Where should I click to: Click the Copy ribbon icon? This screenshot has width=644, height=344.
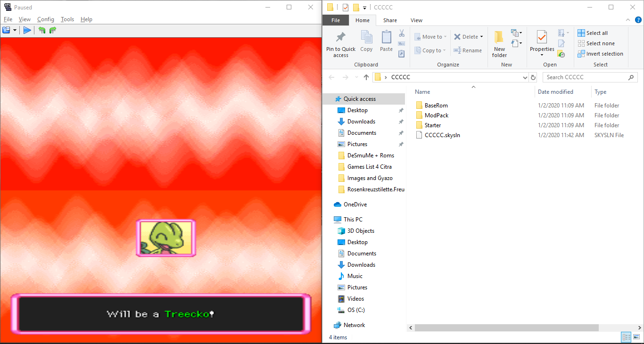pyautogui.click(x=366, y=41)
